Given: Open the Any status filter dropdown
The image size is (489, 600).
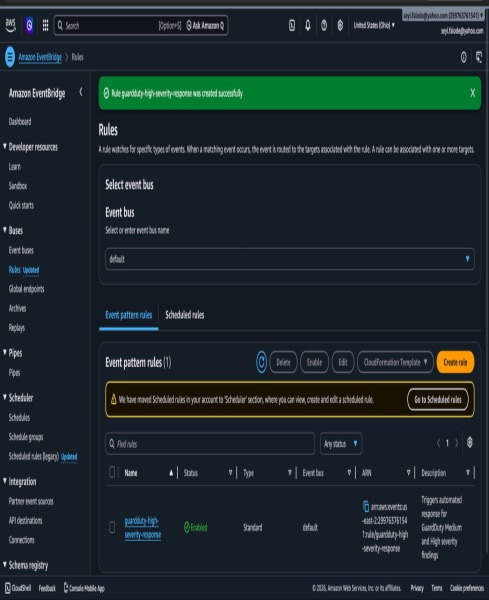Looking at the screenshot, I should [341, 444].
